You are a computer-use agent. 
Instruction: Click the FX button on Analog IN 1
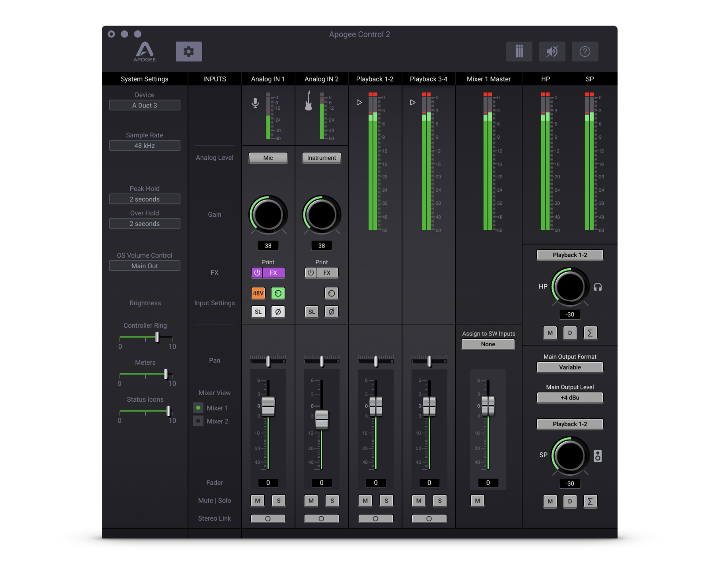[273, 273]
